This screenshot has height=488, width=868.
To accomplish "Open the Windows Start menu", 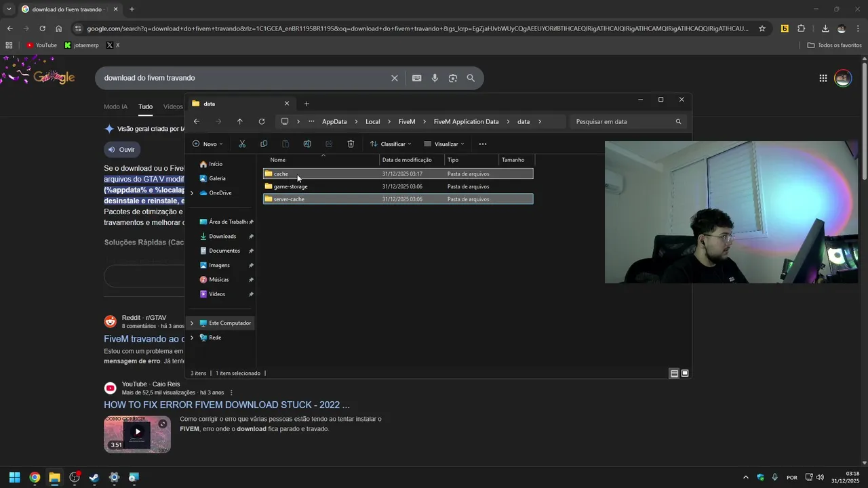I will click(x=14, y=477).
